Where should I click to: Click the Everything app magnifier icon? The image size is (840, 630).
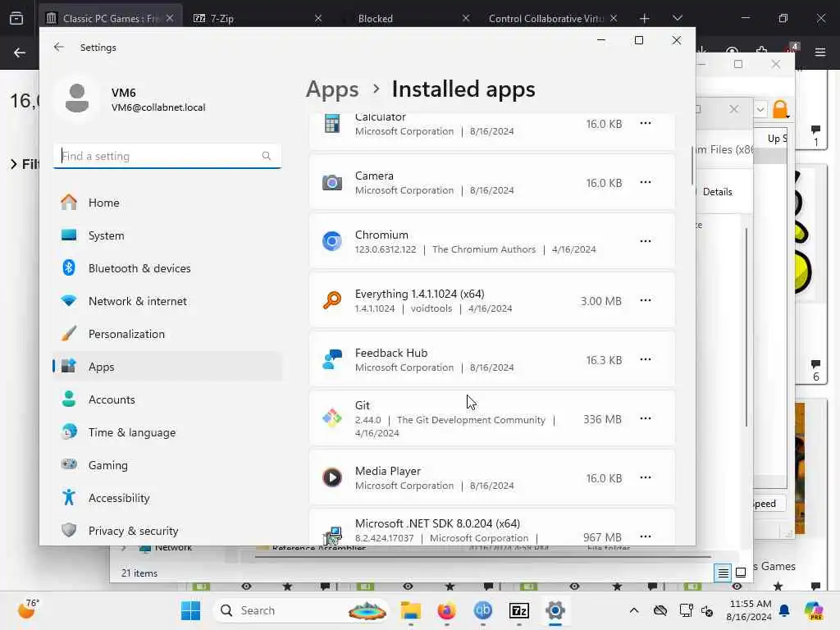click(x=332, y=300)
